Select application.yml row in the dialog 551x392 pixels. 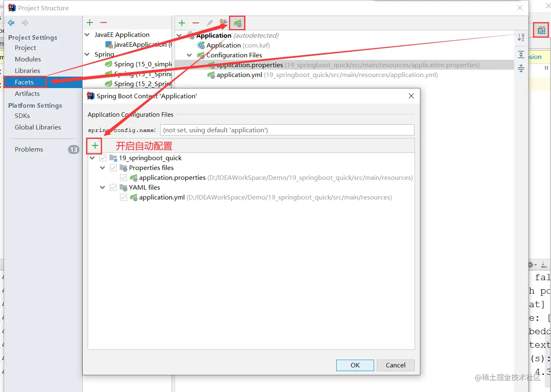pos(261,197)
